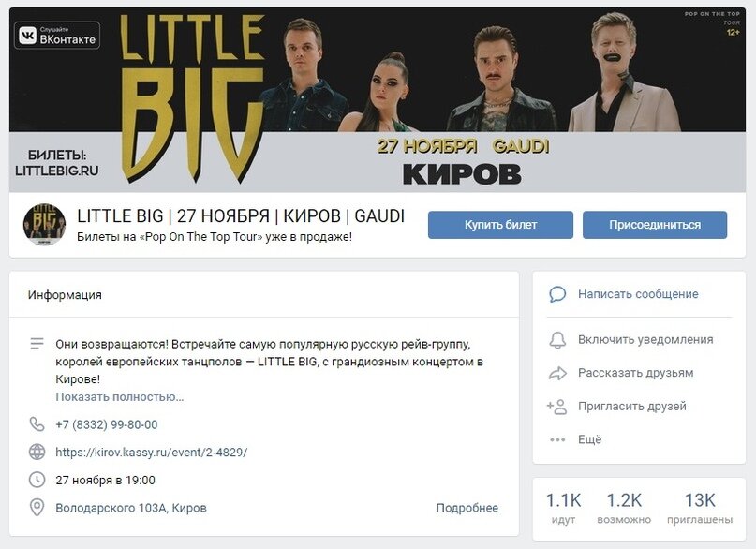Click the bell notifications icon
The width and height of the screenshot is (756, 549).
[x=557, y=340]
